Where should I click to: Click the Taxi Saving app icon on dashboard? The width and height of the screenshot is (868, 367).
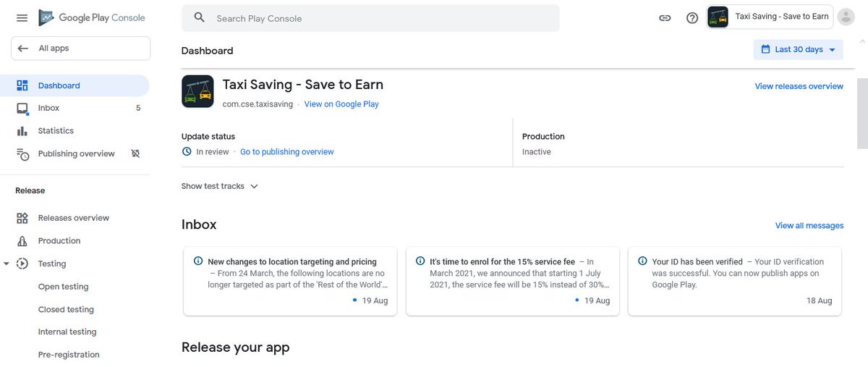tap(197, 91)
